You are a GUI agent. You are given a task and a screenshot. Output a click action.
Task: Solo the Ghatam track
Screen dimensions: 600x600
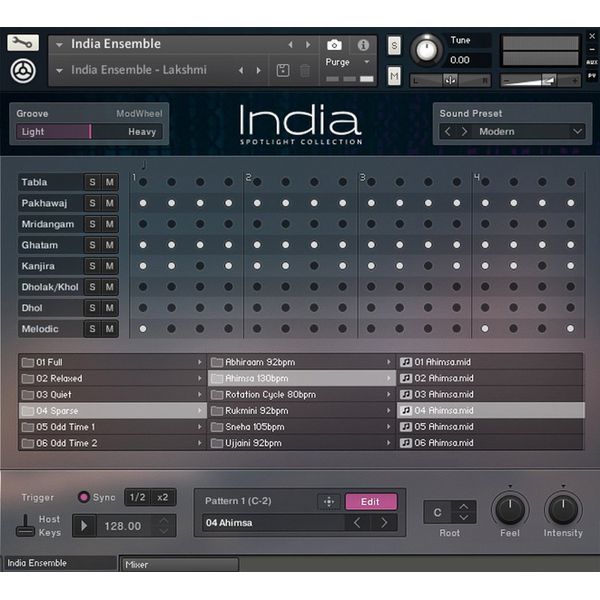[92, 245]
